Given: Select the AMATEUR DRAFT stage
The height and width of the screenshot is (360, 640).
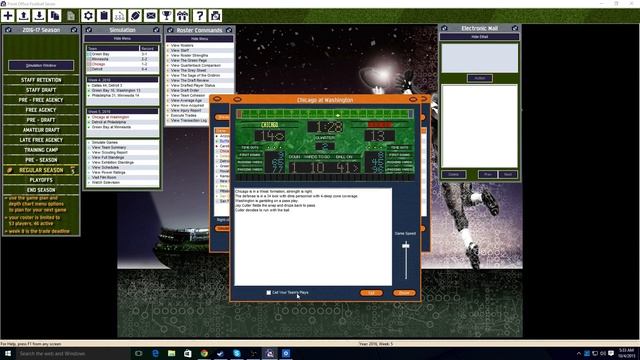Looking at the screenshot, I should pyautogui.click(x=41, y=130).
